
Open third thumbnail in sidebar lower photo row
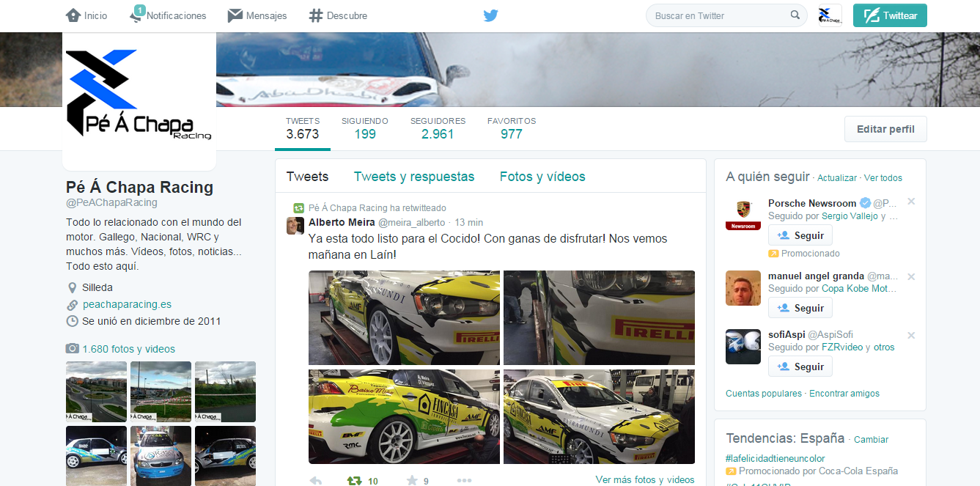tap(225, 456)
